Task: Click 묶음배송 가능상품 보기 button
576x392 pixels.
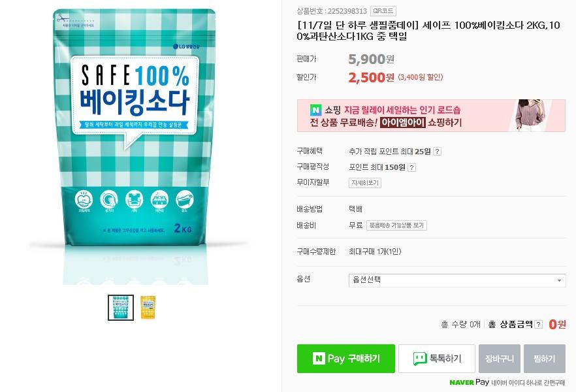Action: pos(396,225)
